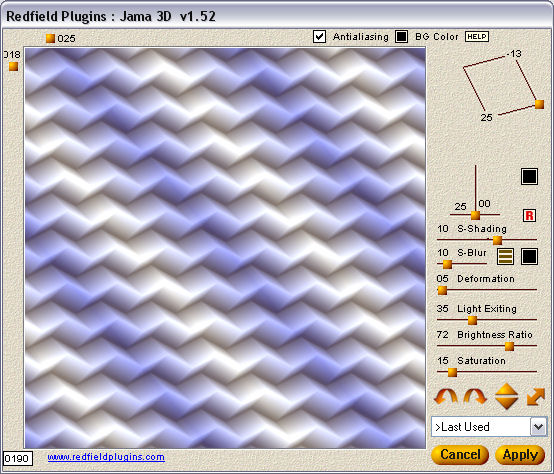The width and height of the screenshot is (554, 474).
Task: Click the redo curved arrow icon
Action: point(475,397)
